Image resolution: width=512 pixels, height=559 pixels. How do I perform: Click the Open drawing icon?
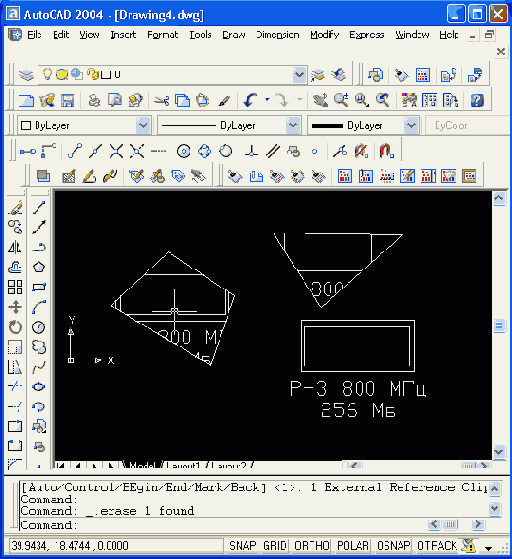47,101
